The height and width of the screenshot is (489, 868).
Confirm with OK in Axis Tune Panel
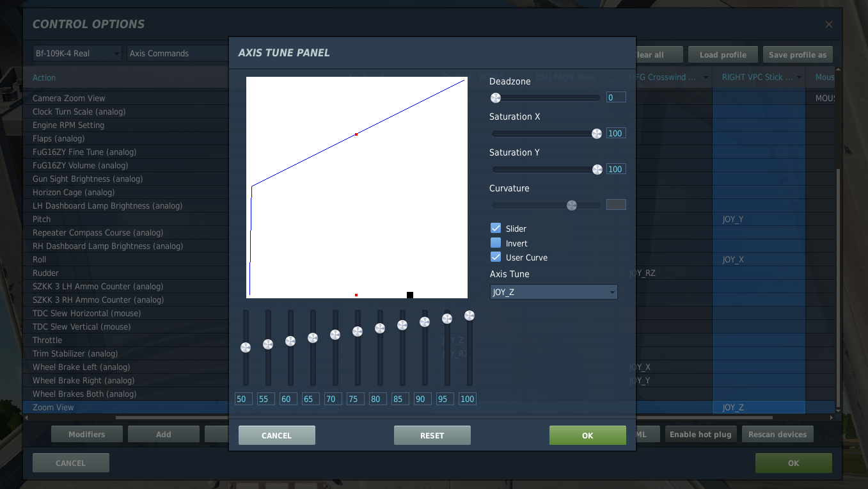[x=588, y=435]
